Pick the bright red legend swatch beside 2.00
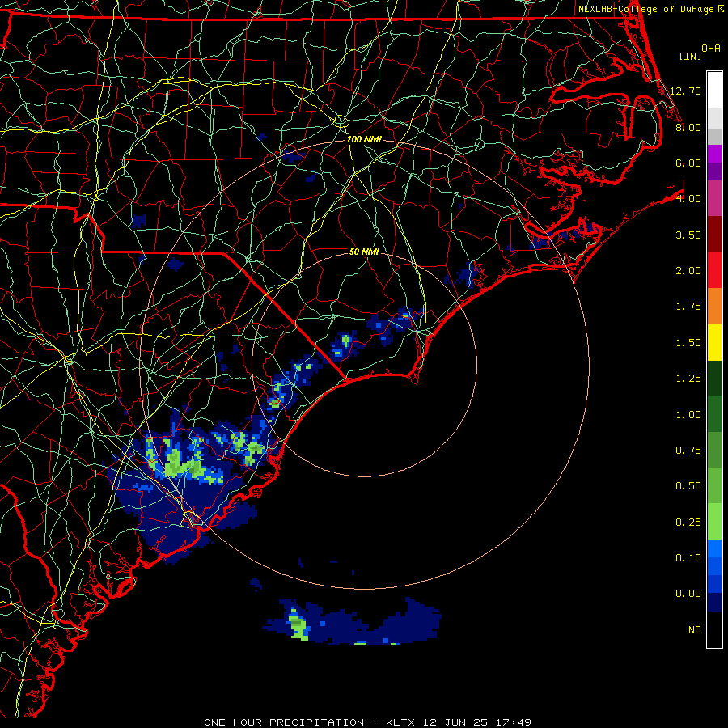Viewport: 728px width, 728px height. (714, 270)
